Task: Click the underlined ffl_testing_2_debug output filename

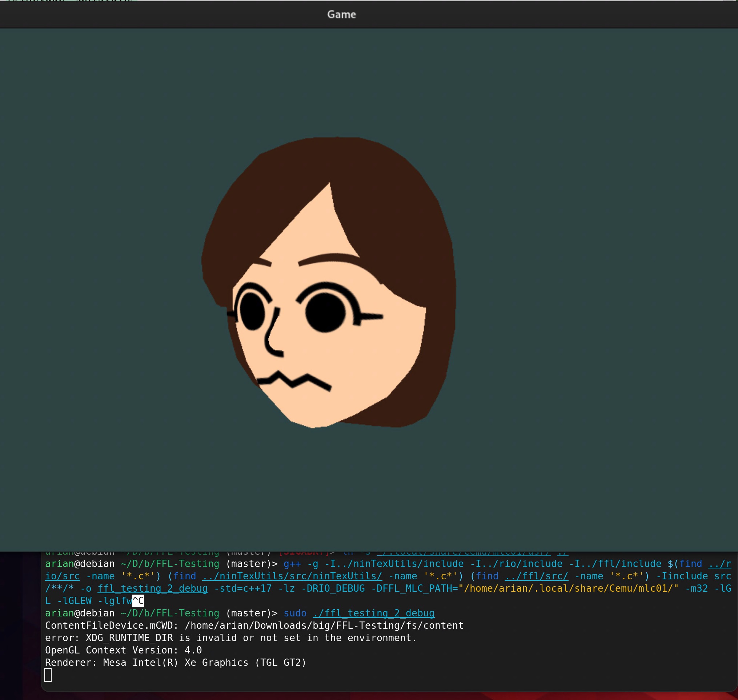Action: pos(152,588)
